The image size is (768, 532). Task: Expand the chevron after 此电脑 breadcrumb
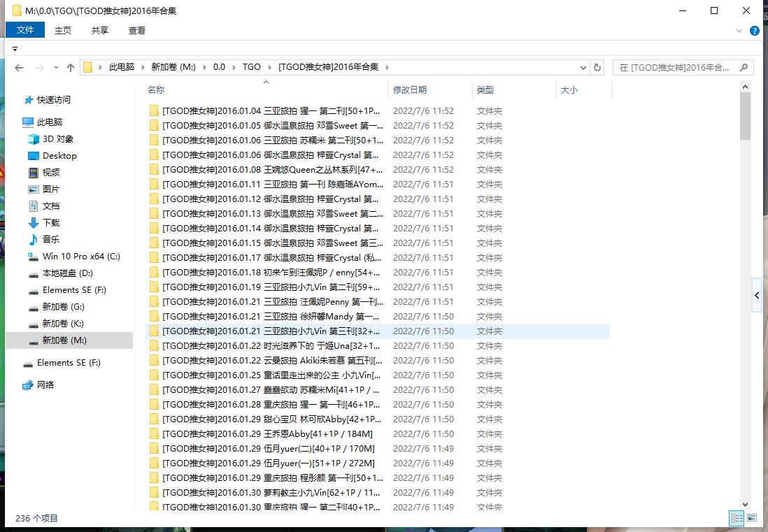click(x=143, y=67)
